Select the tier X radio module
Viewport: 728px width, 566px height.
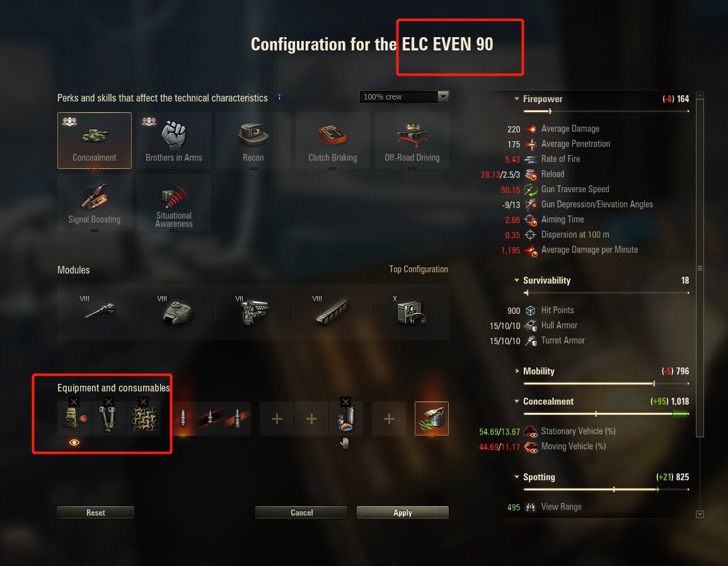[410, 312]
